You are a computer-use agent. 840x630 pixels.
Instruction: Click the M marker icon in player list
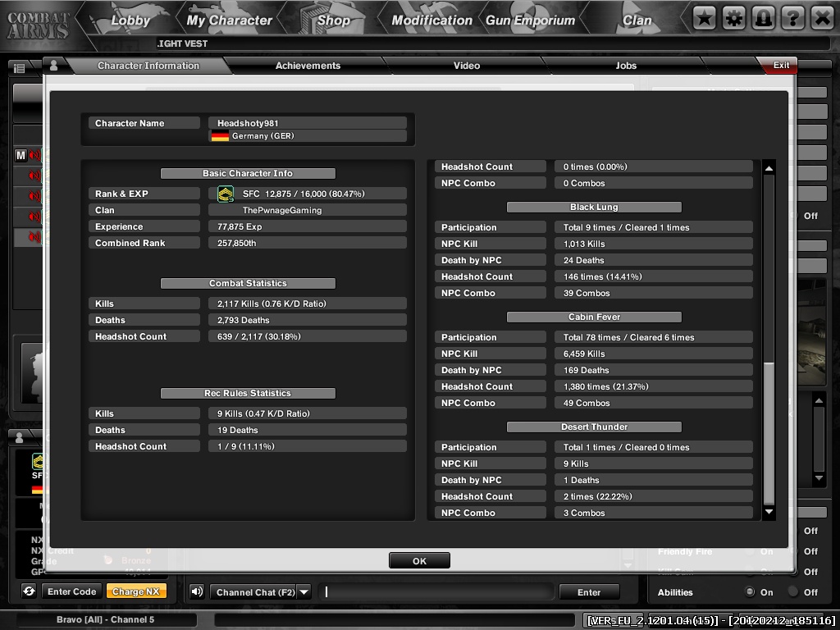(21, 155)
